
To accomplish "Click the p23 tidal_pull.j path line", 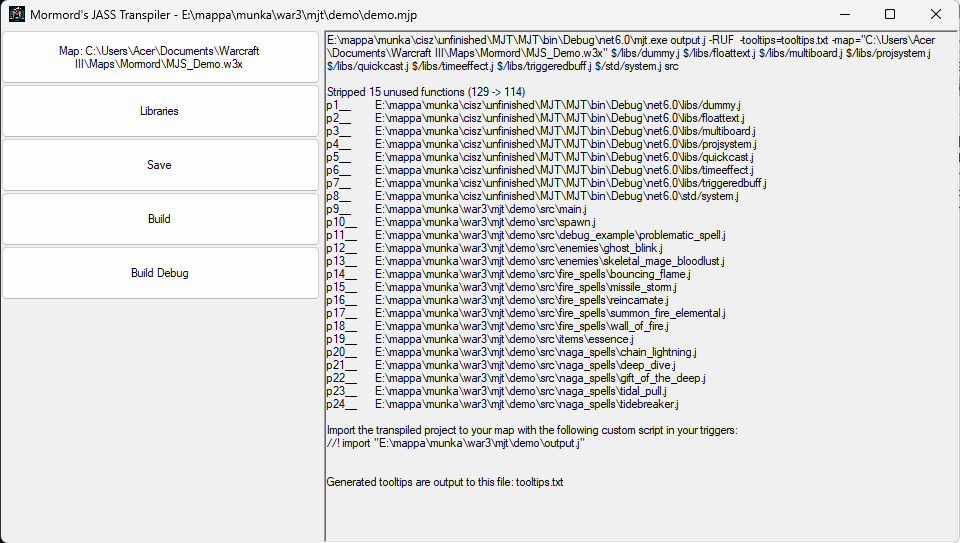I will (497, 391).
